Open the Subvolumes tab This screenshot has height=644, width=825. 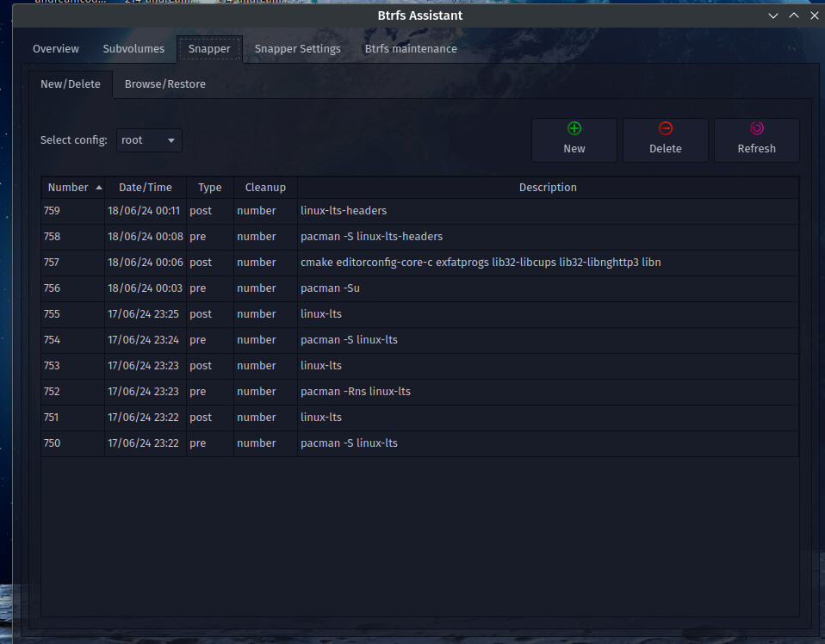[x=133, y=49]
